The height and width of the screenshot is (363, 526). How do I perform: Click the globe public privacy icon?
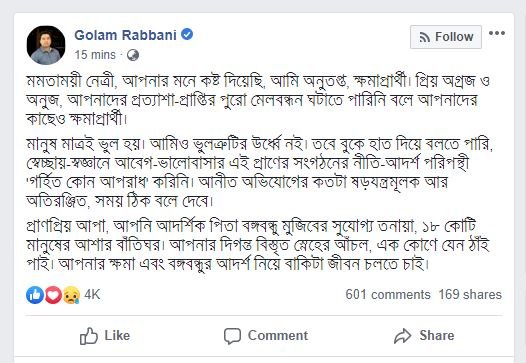(133, 55)
